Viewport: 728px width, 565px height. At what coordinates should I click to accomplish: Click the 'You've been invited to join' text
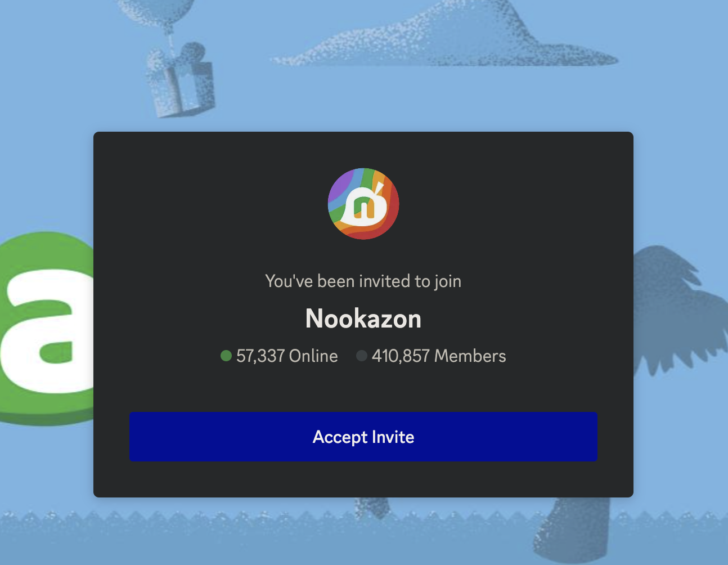(363, 281)
